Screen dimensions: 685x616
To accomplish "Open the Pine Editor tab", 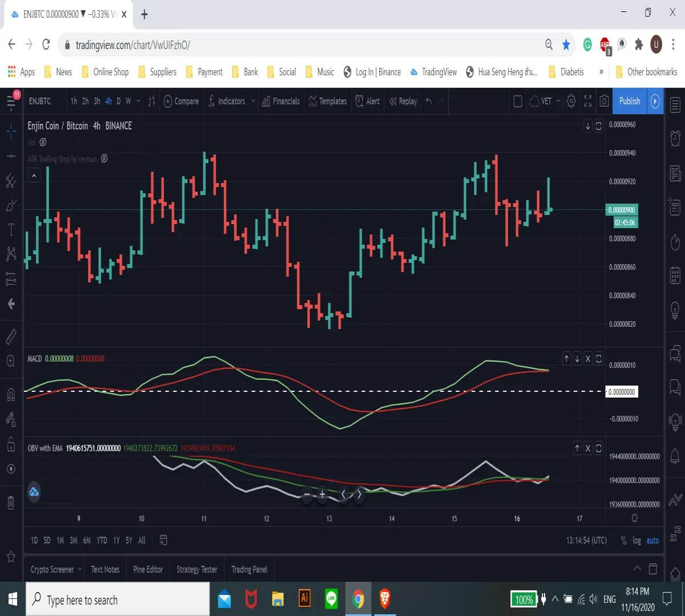I will (148, 569).
